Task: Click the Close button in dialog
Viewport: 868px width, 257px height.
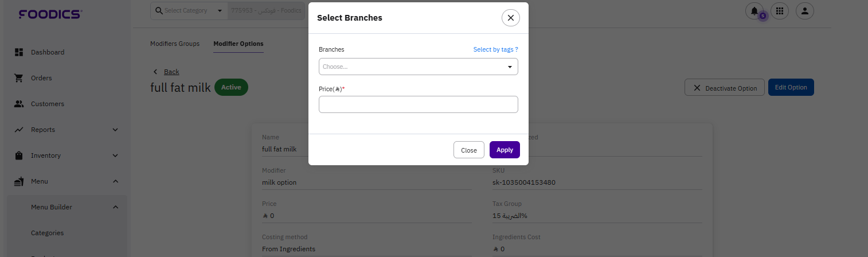Action: (468, 150)
